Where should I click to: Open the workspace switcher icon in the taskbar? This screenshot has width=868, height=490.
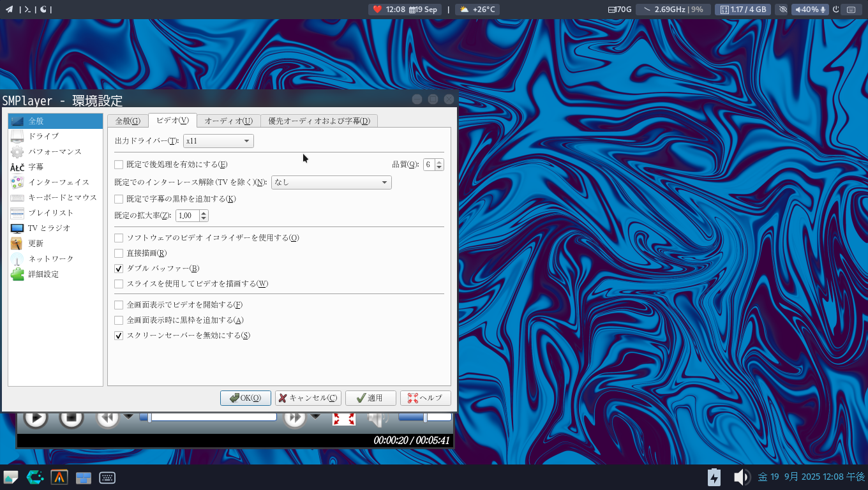84,477
